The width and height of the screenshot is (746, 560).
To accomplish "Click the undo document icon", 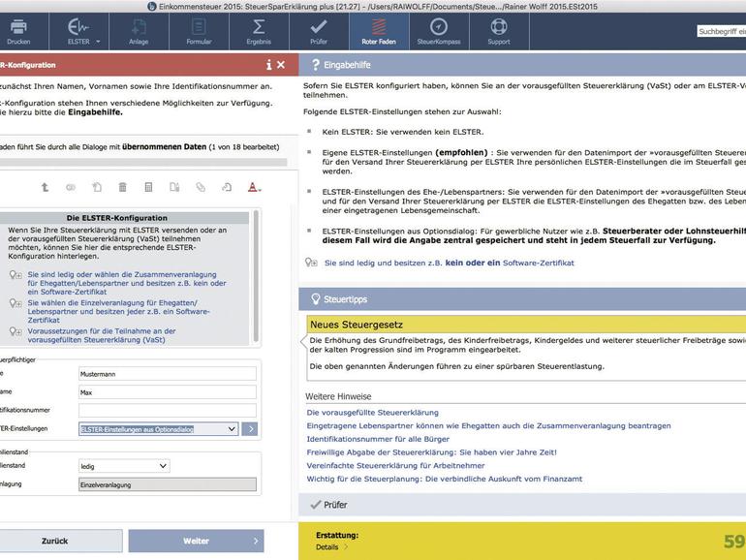I will (x=227, y=187).
